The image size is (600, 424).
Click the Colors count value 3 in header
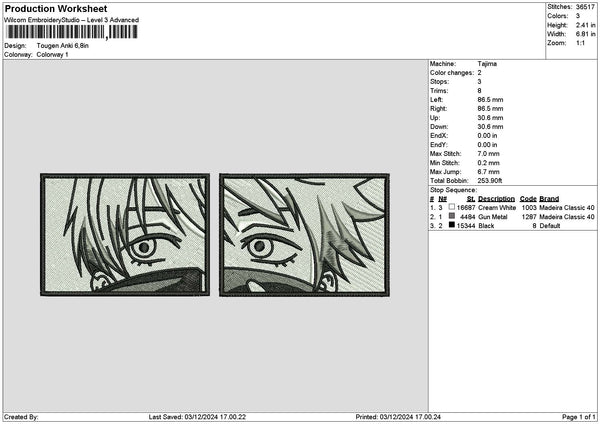click(578, 16)
